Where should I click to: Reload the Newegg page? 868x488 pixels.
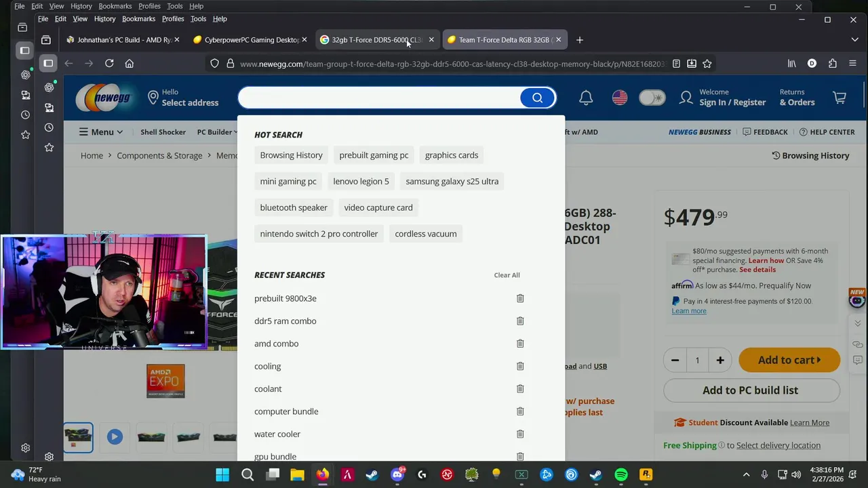tap(109, 63)
